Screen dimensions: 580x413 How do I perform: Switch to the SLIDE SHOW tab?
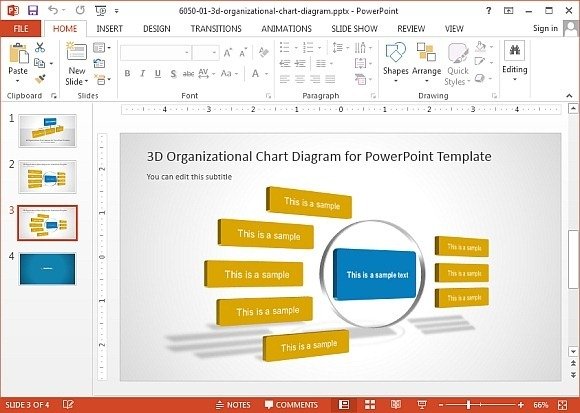pyautogui.click(x=354, y=28)
